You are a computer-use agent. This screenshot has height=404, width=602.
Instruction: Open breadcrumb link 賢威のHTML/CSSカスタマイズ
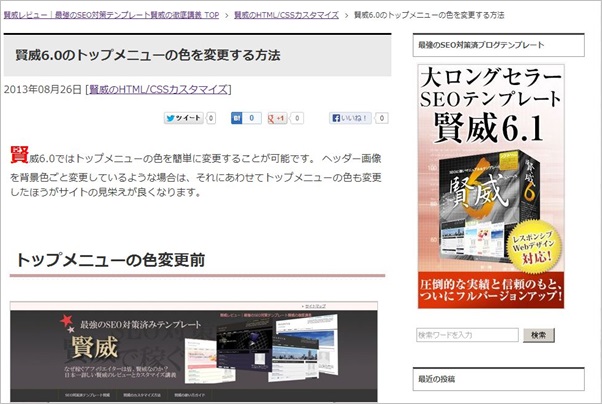(286, 15)
